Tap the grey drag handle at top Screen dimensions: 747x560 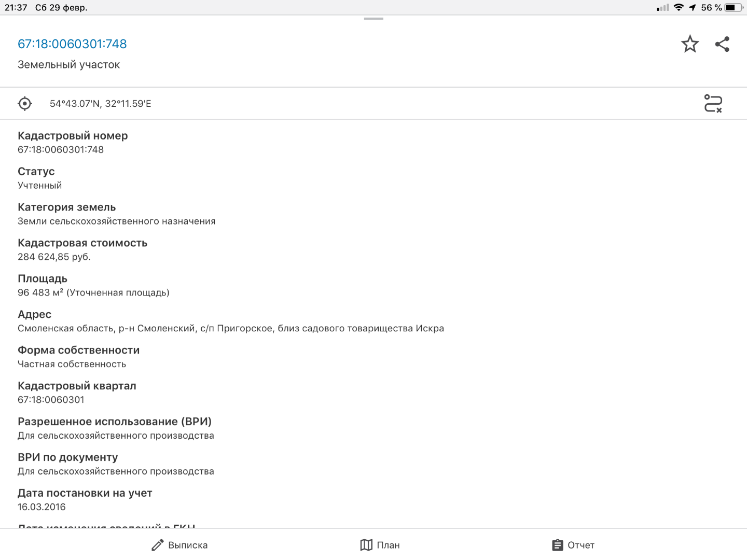click(x=374, y=19)
